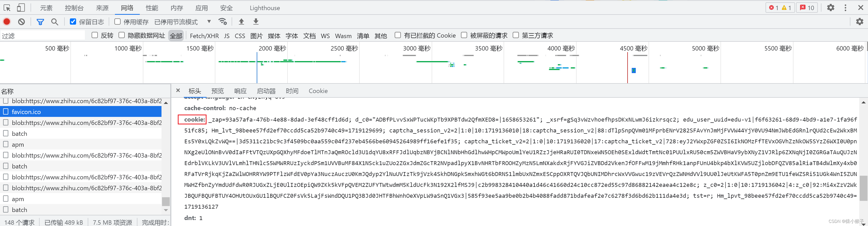Viewport: 868px width, 226px height.
Task: Tick the checkbox beside favicon.ico row
Action: point(6,111)
